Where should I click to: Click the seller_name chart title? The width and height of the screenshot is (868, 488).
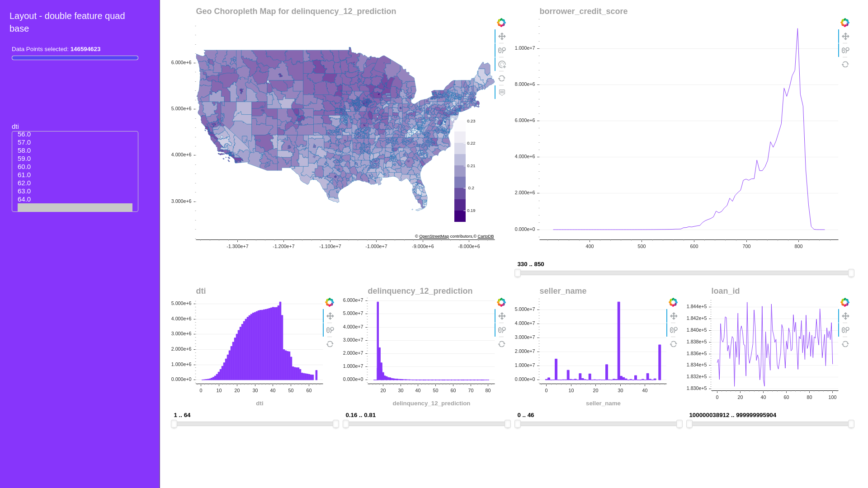point(563,291)
